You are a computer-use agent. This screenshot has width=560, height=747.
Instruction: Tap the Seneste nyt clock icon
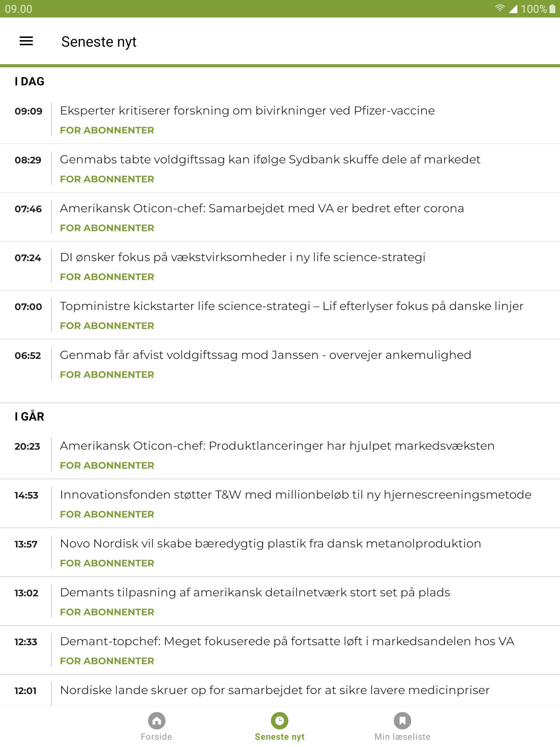pos(280,720)
